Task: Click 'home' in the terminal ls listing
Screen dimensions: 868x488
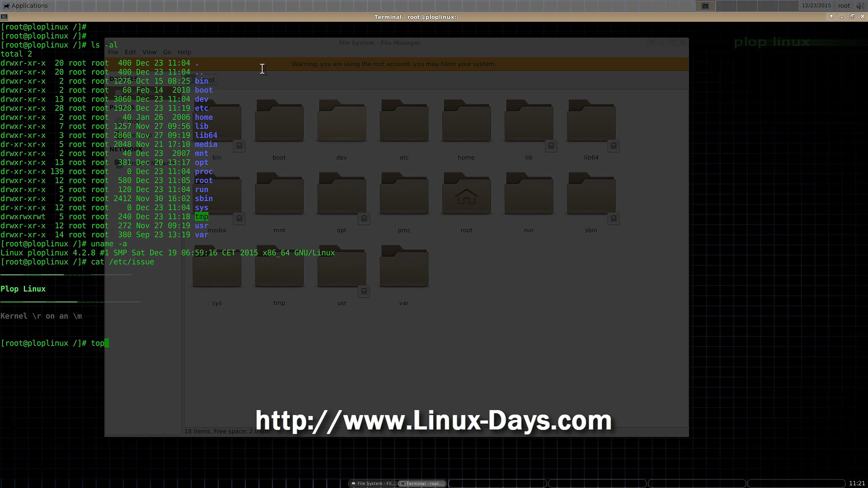Action: tap(204, 117)
